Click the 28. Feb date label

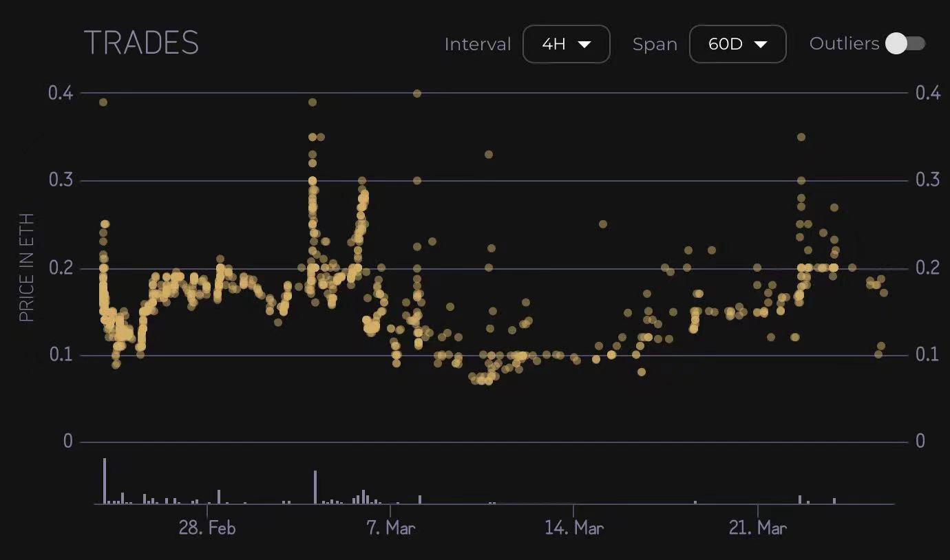207,528
